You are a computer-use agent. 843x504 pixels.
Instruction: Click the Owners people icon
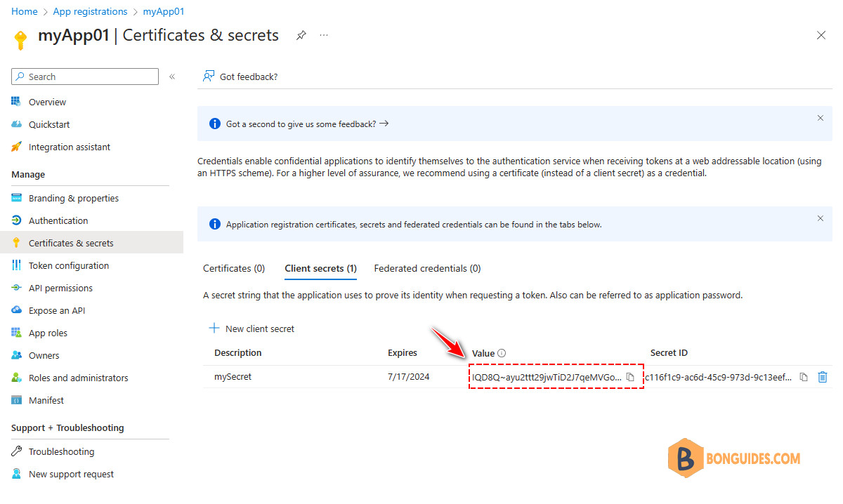tap(16, 355)
